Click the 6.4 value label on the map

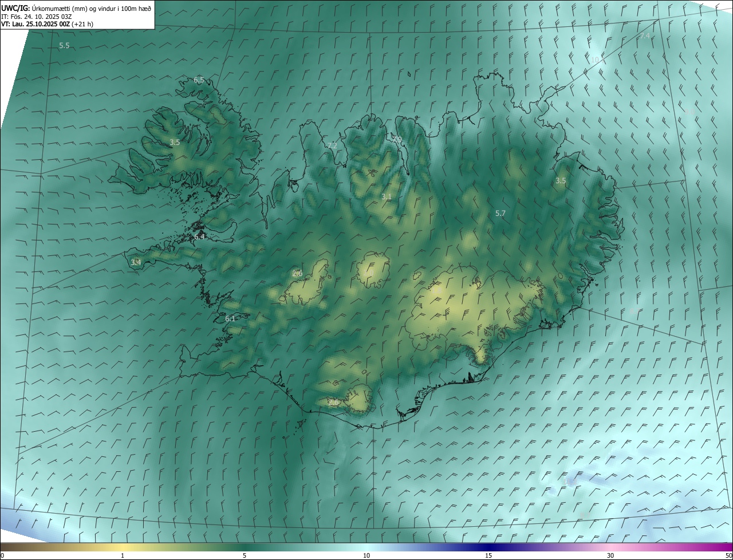pos(199,236)
